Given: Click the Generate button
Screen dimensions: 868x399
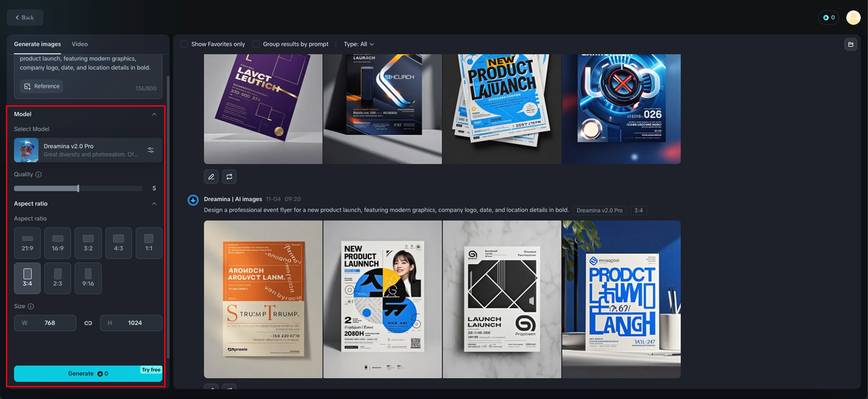Looking at the screenshot, I should (88, 373).
